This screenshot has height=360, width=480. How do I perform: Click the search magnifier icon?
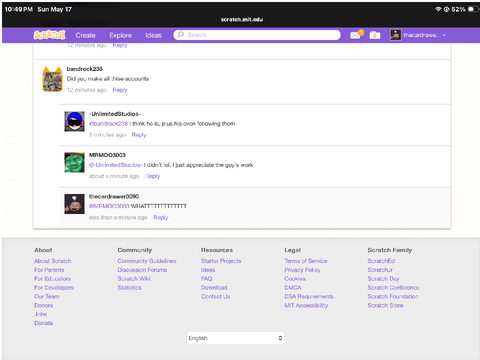pos(181,35)
